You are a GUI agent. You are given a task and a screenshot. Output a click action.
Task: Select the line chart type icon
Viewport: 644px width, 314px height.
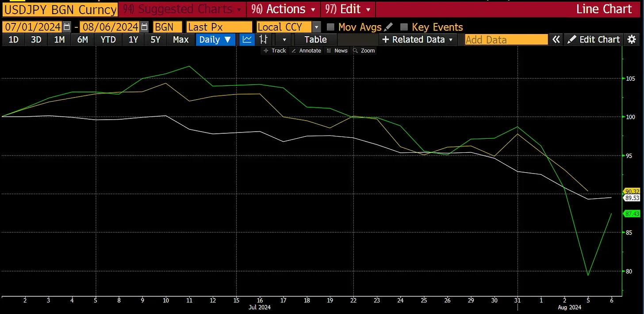(x=247, y=39)
